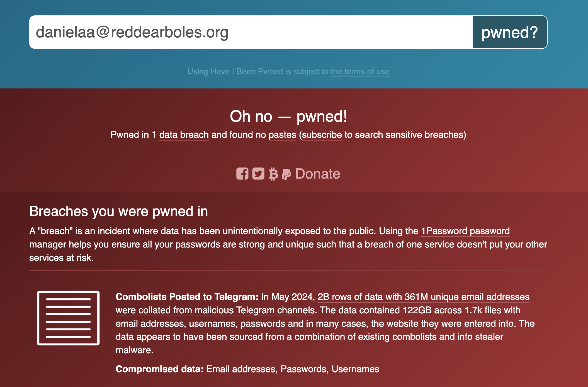Visit the 1Password password link
This screenshot has width=588, height=387.
coord(465,231)
